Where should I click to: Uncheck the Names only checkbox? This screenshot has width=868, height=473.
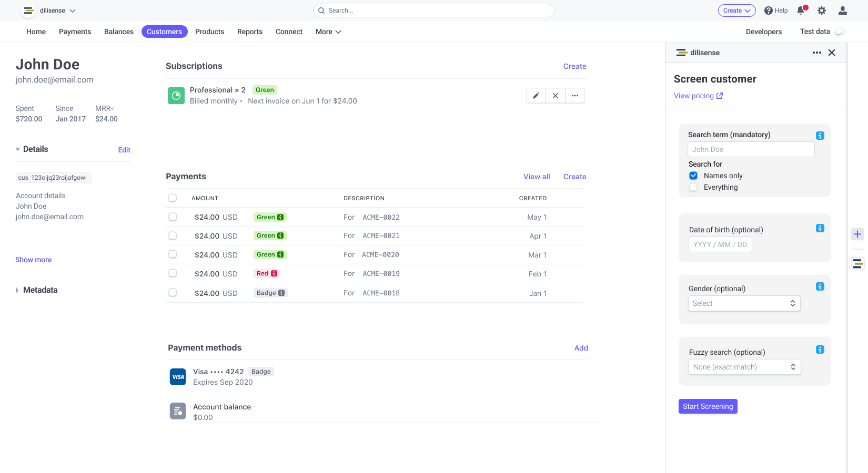pyautogui.click(x=693, y=176)
